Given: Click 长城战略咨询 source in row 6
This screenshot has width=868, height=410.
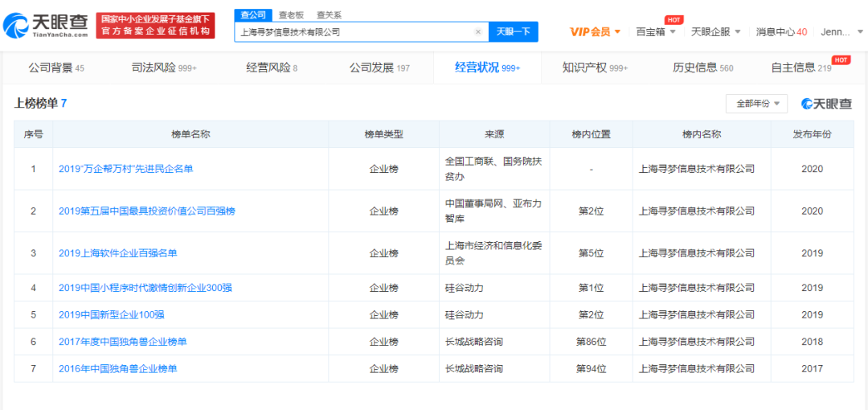Looking at the screenshot, I should coord(474,342).
